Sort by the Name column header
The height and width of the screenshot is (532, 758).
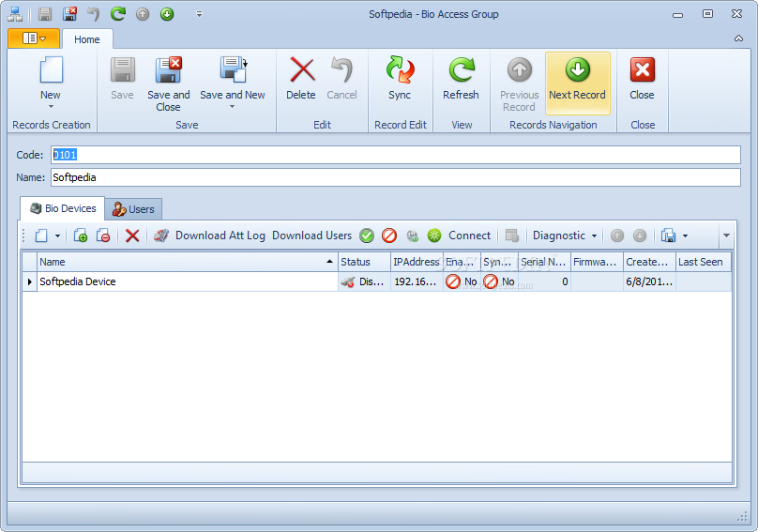[x=187, y=262]
